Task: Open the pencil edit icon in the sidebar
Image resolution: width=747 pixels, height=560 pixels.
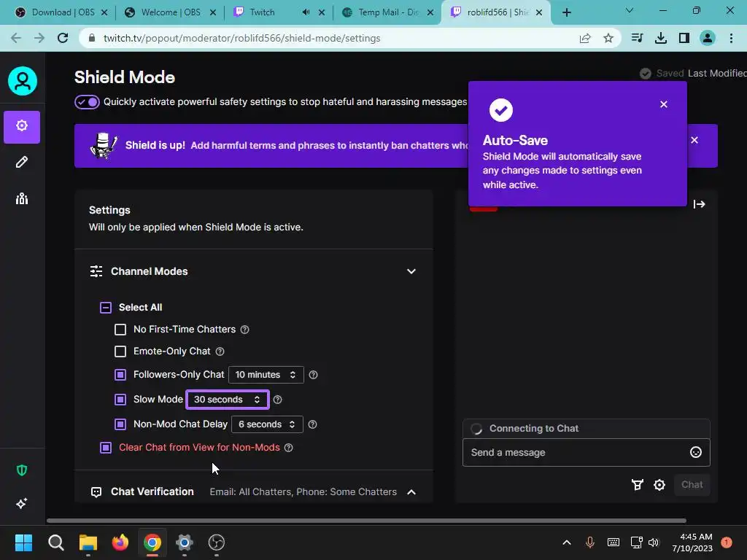Action: (x=22, y=163)
